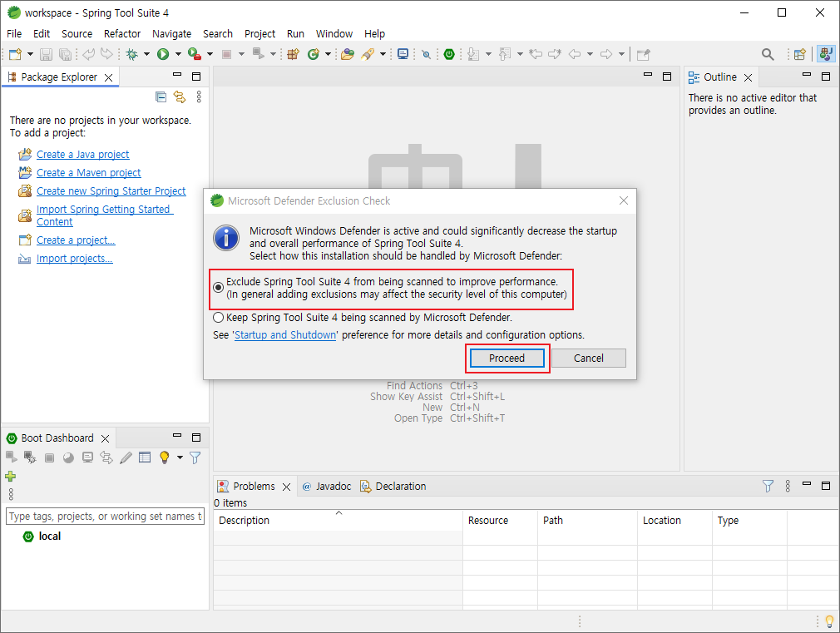
Task: Click the Boot Dashboard filter funnel icon
Action: click(x=195, y=457)
